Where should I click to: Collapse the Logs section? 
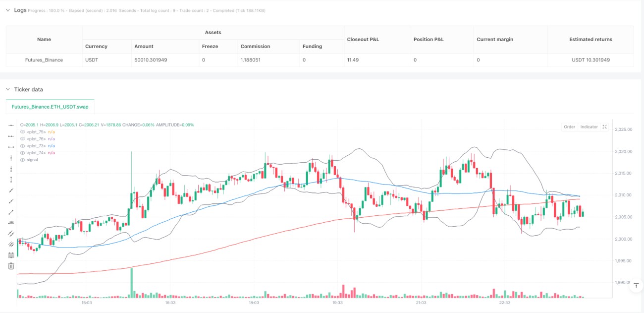click(7, 10)
